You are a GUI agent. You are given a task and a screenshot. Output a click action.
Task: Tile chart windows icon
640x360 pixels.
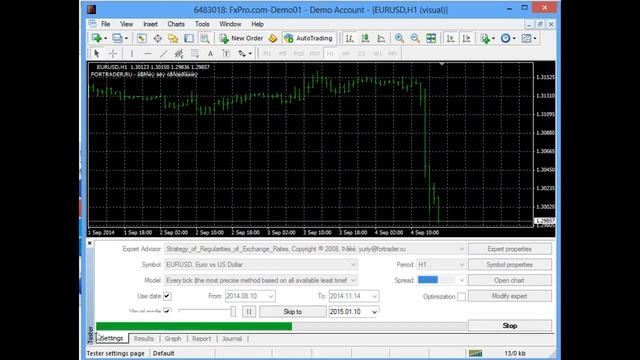click(431, 38)
